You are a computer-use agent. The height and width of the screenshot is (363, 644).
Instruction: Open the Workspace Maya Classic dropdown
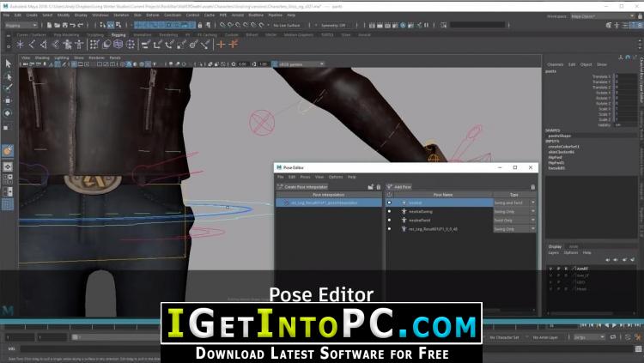(603, 16)
